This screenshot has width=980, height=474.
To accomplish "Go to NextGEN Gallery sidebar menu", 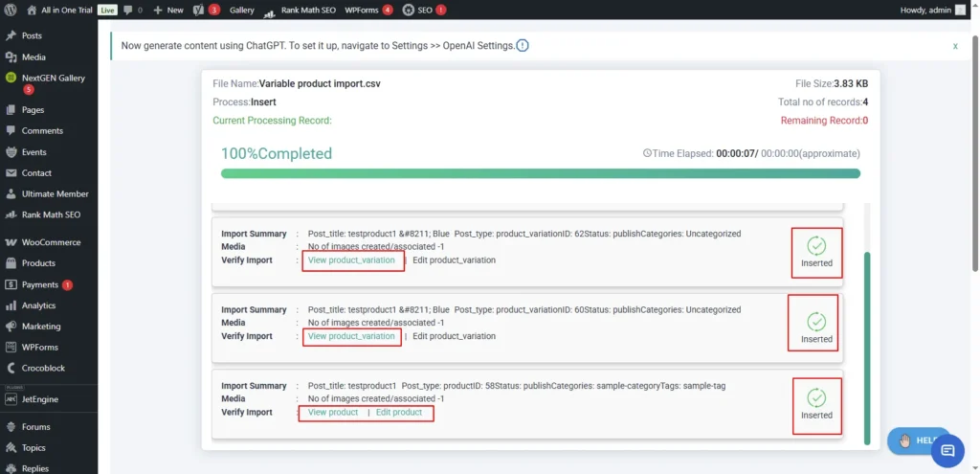I will point(53,78).
